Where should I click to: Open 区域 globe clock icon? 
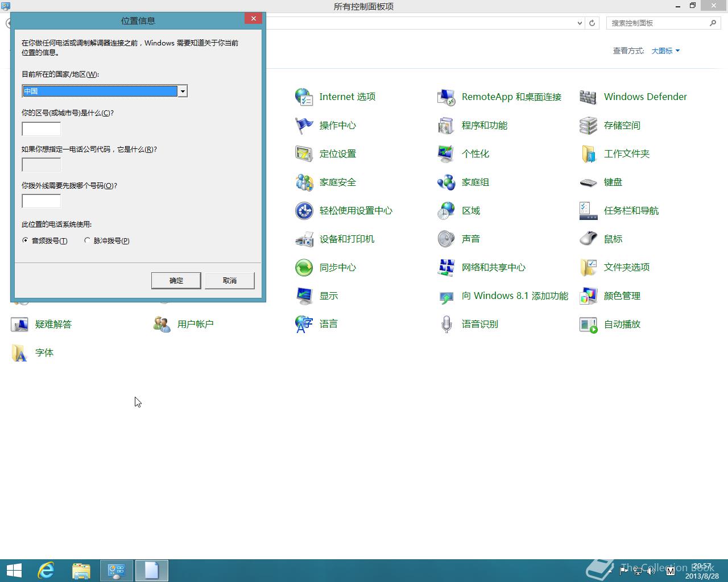pos(446,210)
